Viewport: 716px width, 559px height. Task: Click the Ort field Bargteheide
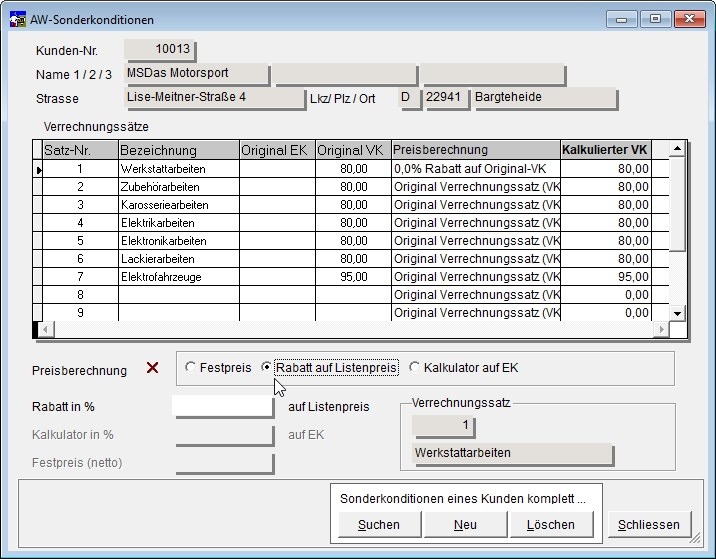[x=545, y=98]
